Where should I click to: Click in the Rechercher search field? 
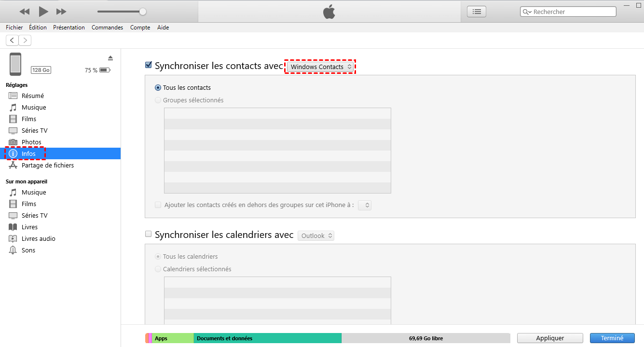(567, 11)
